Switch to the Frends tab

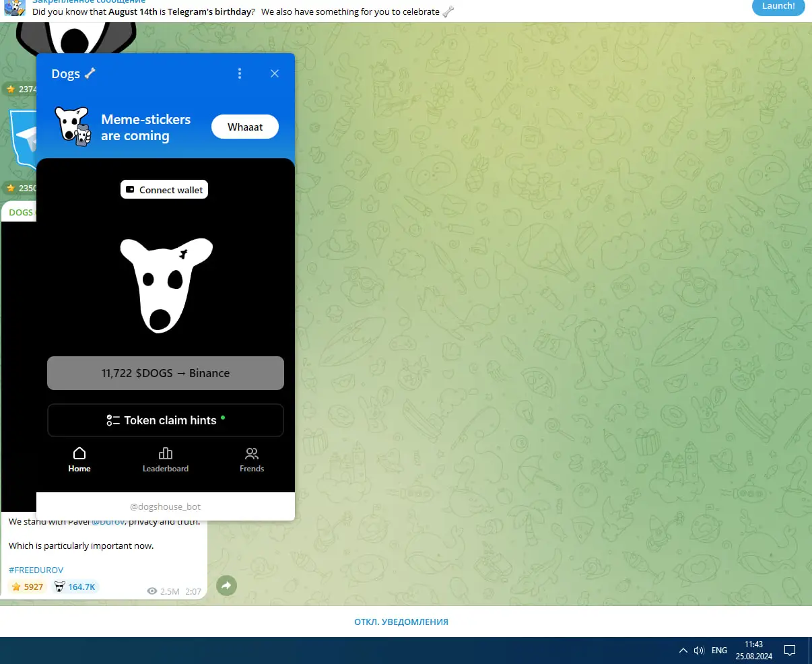[x=252, y=461]
